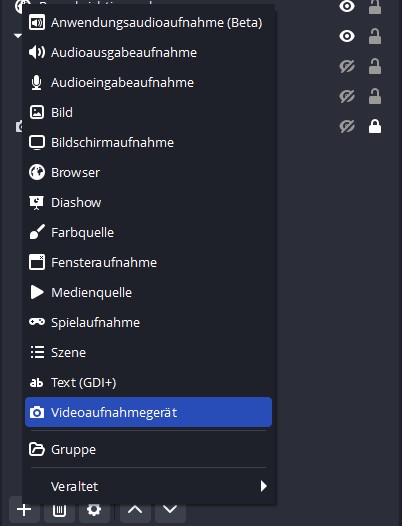The height and width of the screenshot is (526, 402).
Task: Click the plus icon to add a source
Action: pyautogui.click(x=24, y=510)
